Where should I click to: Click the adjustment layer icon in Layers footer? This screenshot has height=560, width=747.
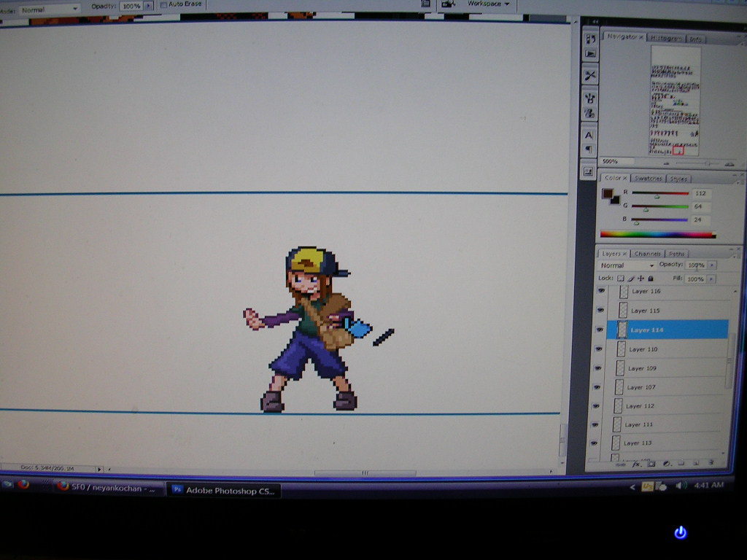click(667, 463)
